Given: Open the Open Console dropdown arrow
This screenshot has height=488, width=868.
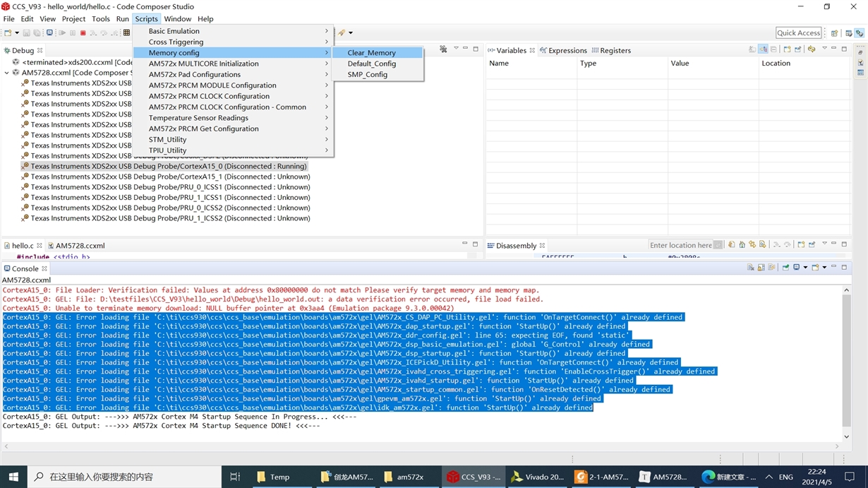Looking at the screenshot, I should [824, 267].
